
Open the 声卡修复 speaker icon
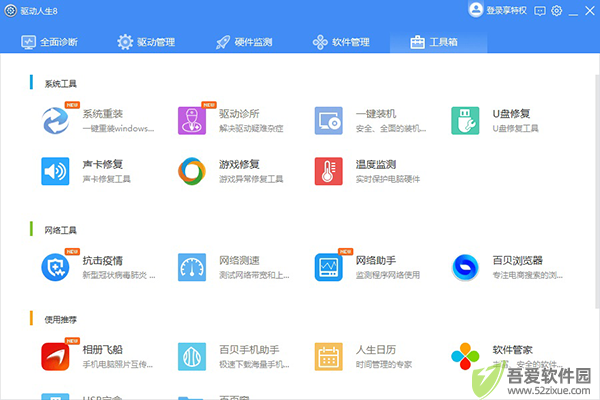click(x=55, y=171)
